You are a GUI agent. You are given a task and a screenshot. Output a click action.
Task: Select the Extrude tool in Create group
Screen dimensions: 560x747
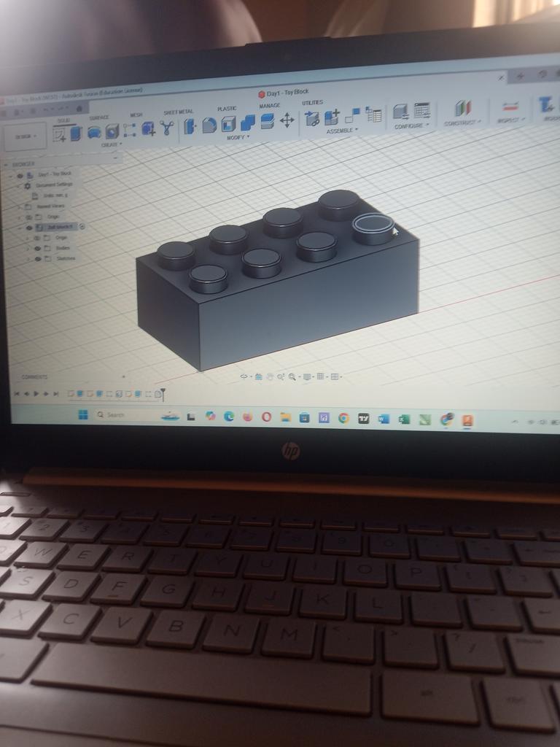76,134
